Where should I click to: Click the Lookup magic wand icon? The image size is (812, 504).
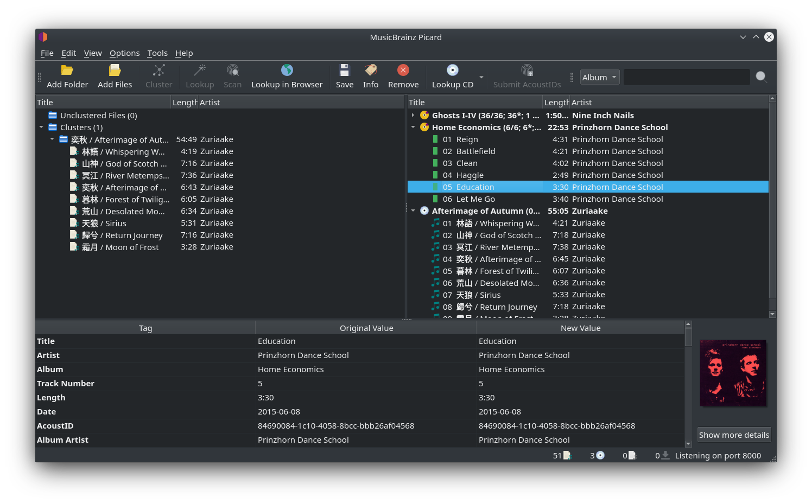tap(200, 70)
